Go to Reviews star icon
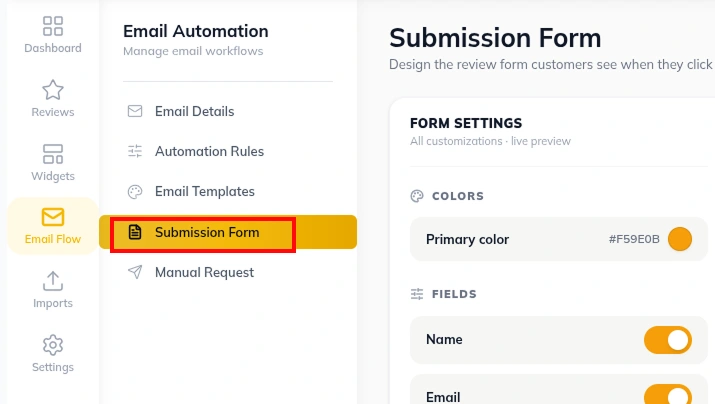This screenshot has width=715, height=404. pyautogui.click(x=53, y=90)
